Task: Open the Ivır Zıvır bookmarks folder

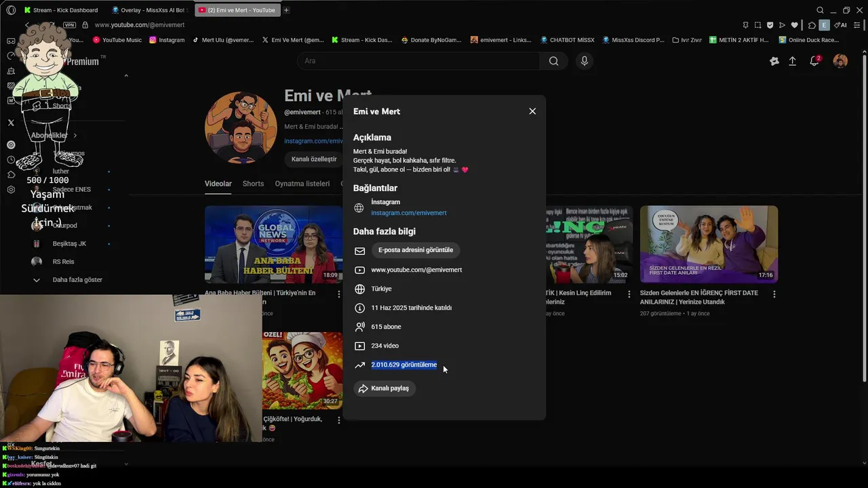Action: (687, 40)
